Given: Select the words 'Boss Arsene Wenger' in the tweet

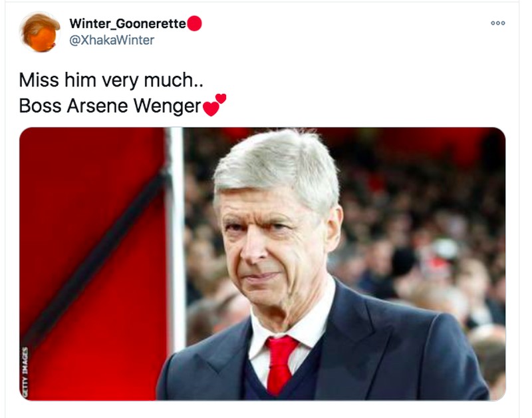Looking at the screenshot, I should (108, 104).
